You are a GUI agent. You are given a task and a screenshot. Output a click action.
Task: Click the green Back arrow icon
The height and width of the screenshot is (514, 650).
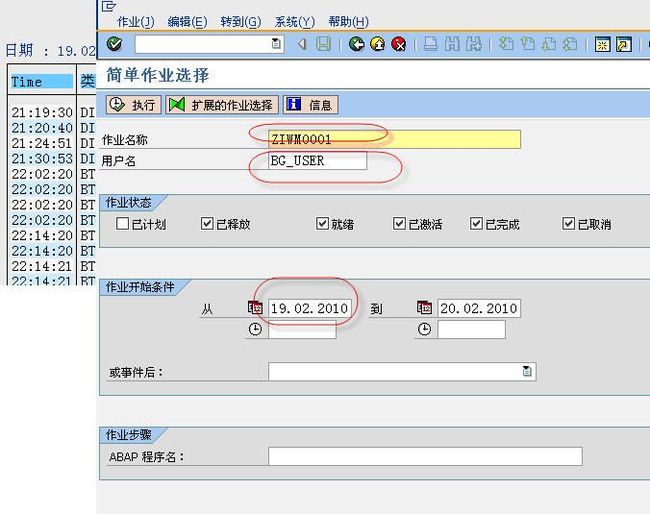(x=357, y=44)
